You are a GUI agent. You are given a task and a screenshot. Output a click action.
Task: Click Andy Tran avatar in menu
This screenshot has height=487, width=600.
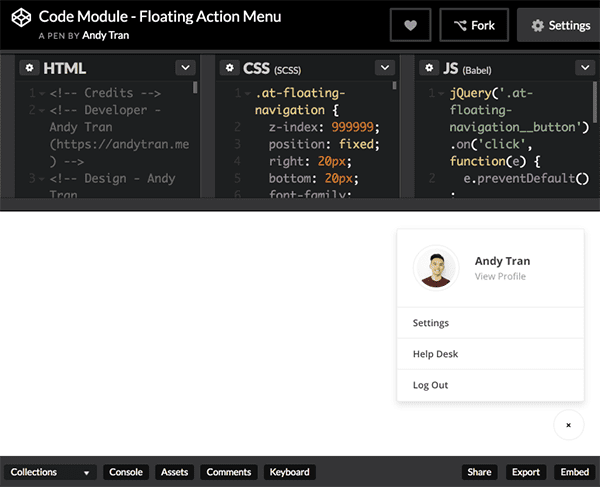(436, 268)
